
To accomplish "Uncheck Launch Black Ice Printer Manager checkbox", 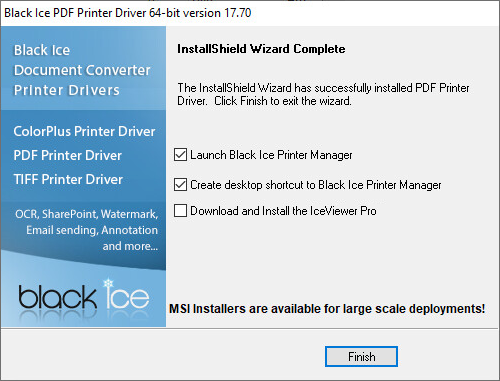I will (180, 155).
